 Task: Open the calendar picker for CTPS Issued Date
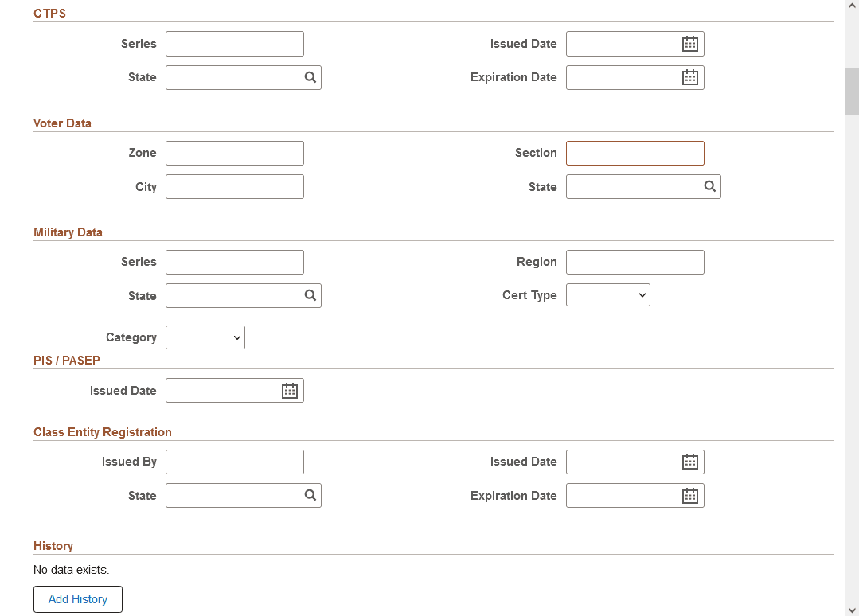[689, 44]
